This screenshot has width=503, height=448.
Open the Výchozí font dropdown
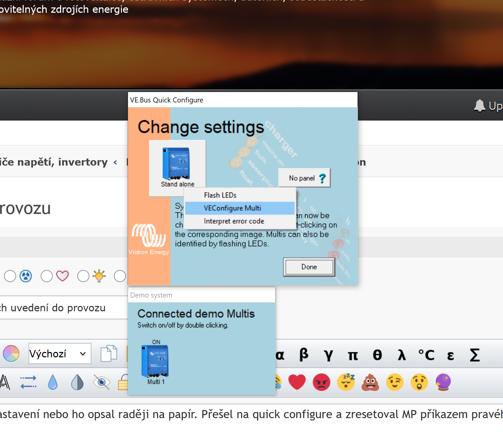(x=60, y=353)
